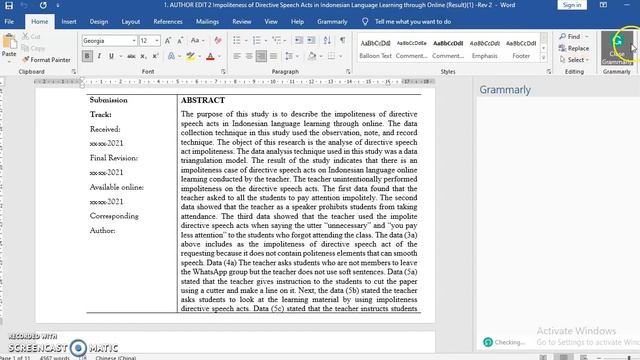Open the Select dropdown
640x360 pixels.
574,60
